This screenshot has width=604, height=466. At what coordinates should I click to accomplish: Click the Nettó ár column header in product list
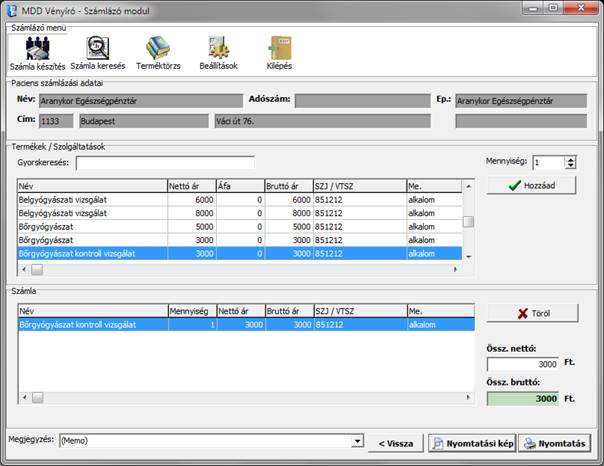tap(191, 186)
